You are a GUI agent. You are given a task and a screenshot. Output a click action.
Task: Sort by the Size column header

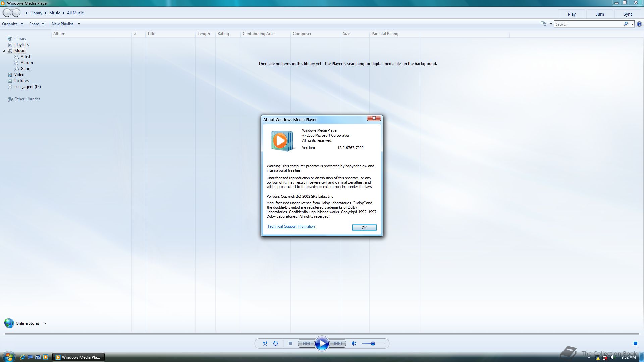pos(355,34)
